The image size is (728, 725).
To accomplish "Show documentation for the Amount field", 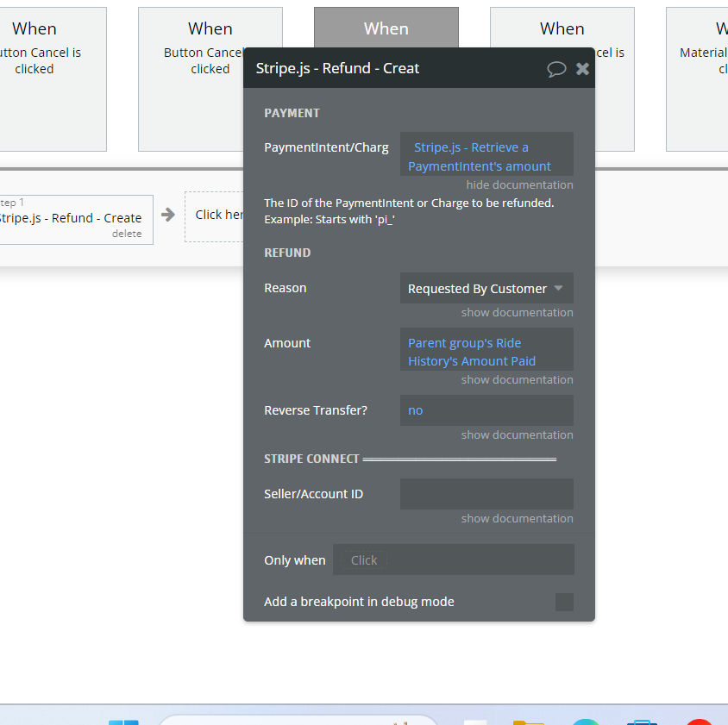I will tap(517, 379).
